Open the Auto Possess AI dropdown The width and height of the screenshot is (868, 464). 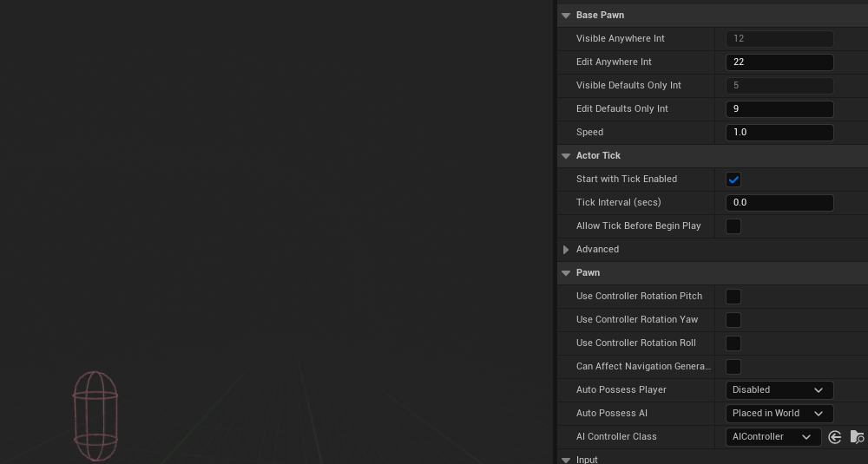[x=779, y=413]
